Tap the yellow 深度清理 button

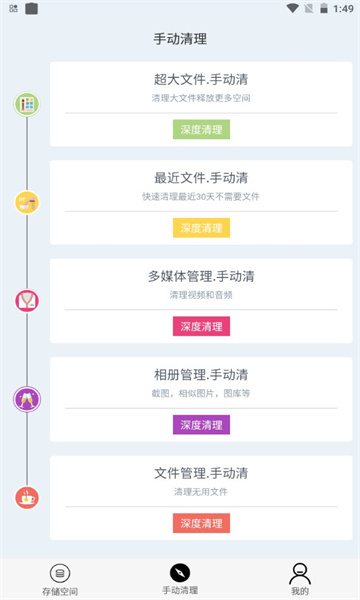(201, 228)
